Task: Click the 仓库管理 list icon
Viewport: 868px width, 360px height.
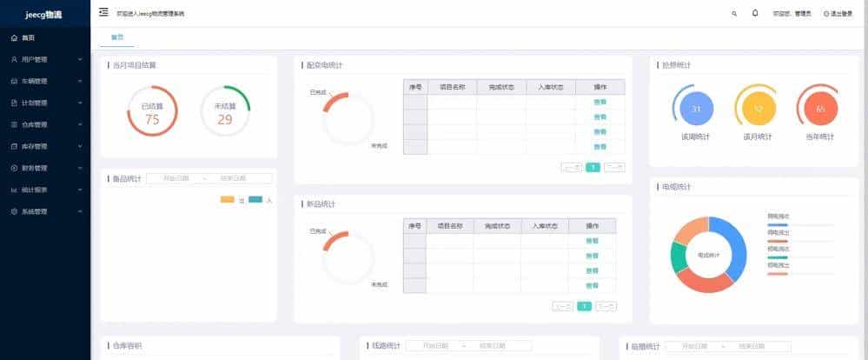Action: click(14, 124)
